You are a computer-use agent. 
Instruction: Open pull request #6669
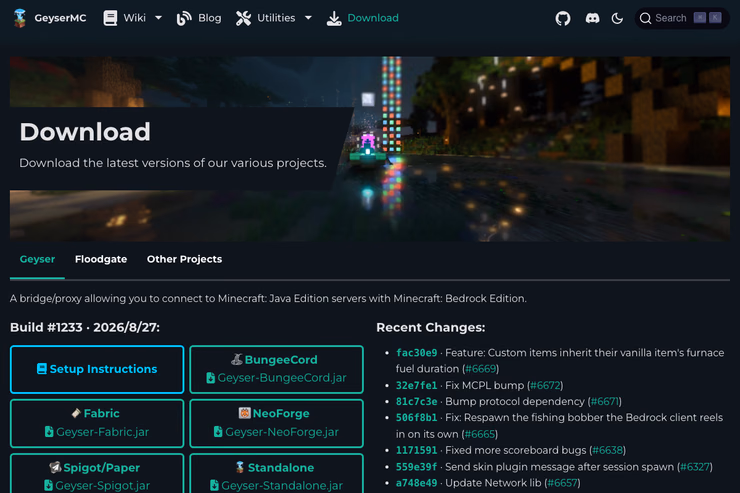[x=480, y=369]
